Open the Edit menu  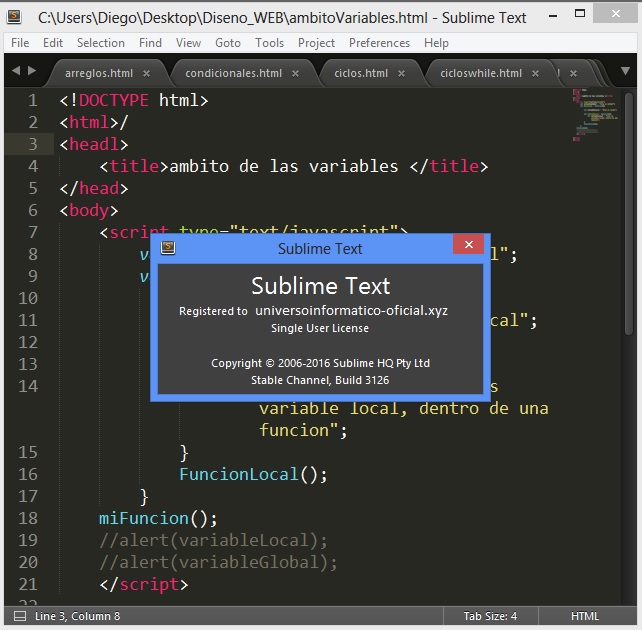click(x=53, y=43)
